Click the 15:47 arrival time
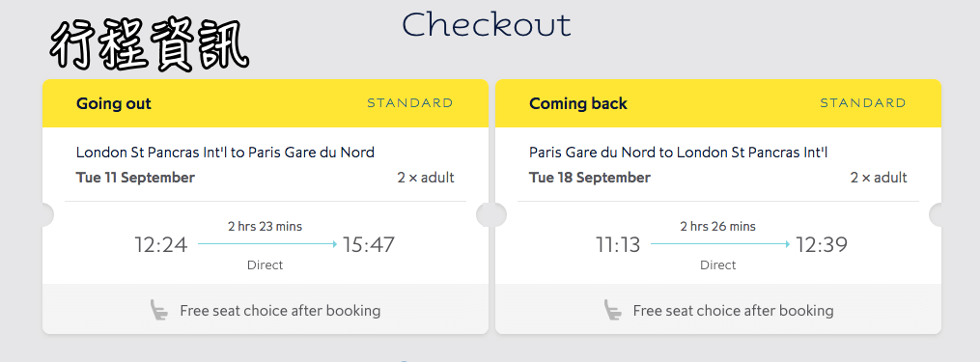The image size is (980, 362). click(x=369, y=244)
